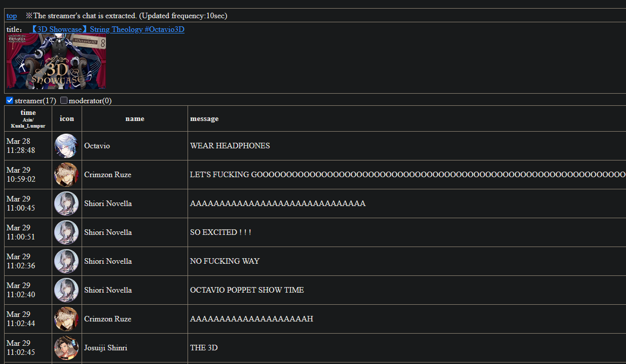Click Shiori Novella avatar at 11:02:36
This screenshot has width=626, height=364.
click(66, 261)
